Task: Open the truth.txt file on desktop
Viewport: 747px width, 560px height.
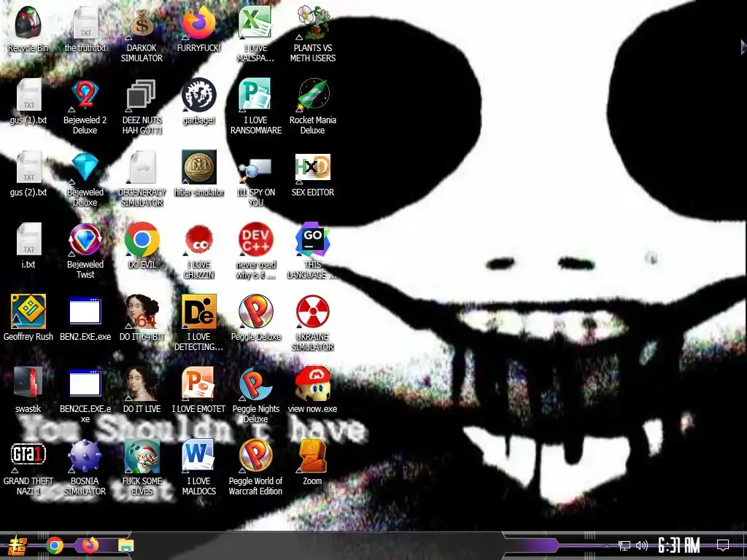Action: [85, 23]
